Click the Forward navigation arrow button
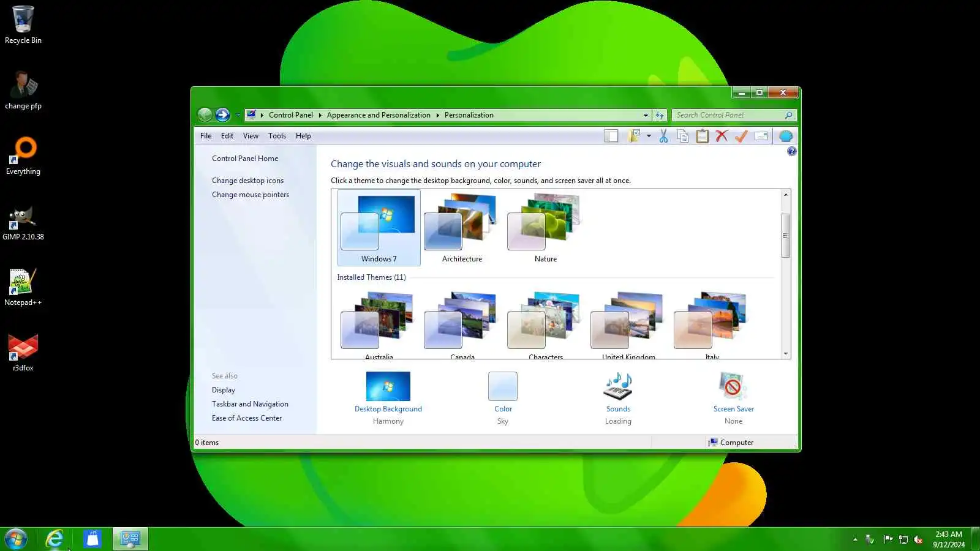 [223, 114]
